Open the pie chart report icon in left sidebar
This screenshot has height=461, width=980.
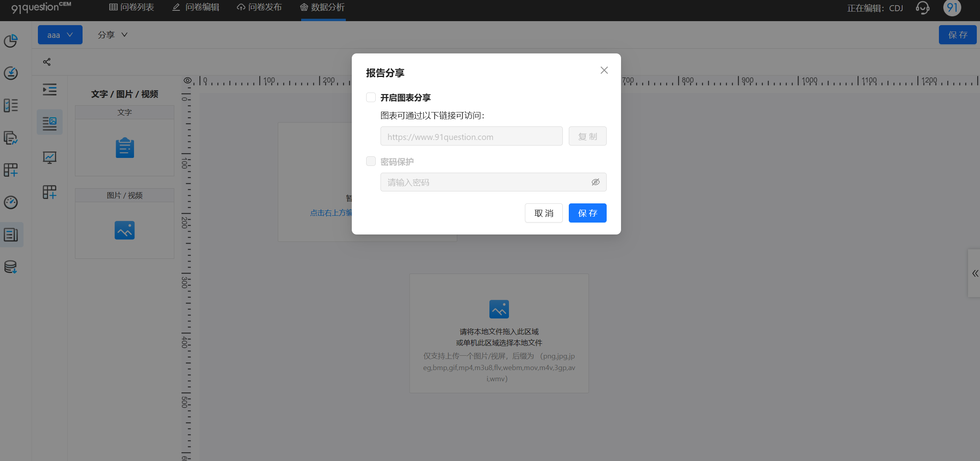coord(11,41)
